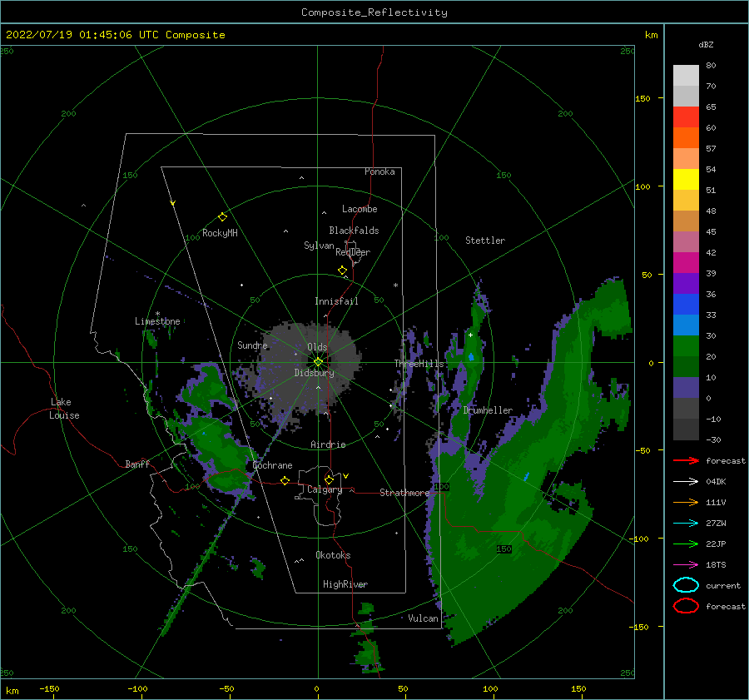Select the ThreeHills label

click(x=419, y=364)
